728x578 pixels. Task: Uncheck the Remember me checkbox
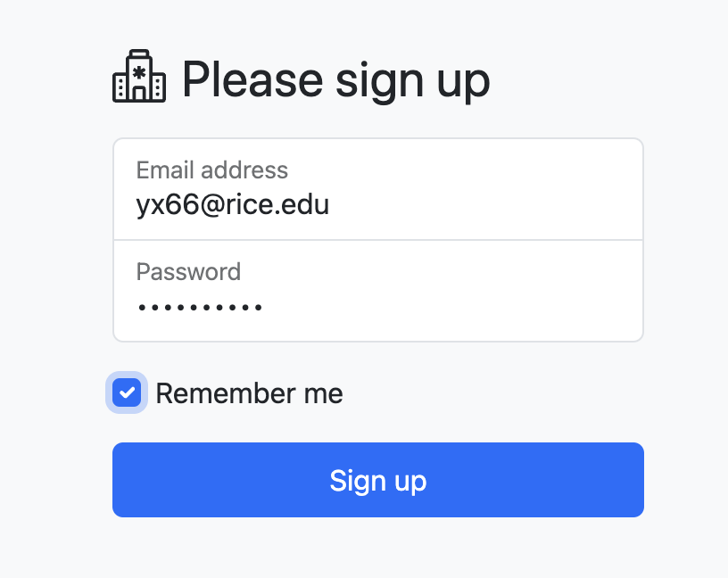point(127,392)
